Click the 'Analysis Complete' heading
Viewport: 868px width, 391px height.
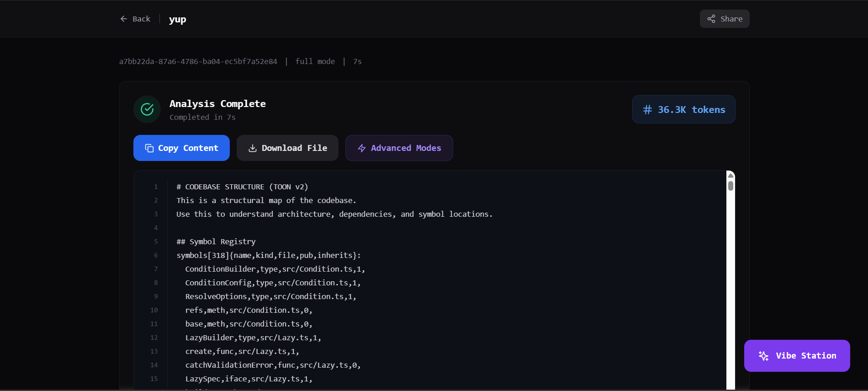217,104
